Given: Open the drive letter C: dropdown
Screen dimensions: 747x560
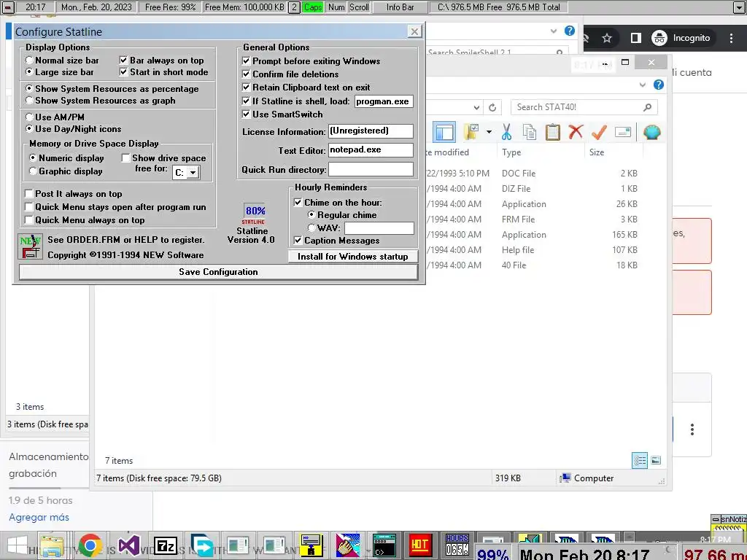Looking at the screenshot, I should click(x=193, y=172).
